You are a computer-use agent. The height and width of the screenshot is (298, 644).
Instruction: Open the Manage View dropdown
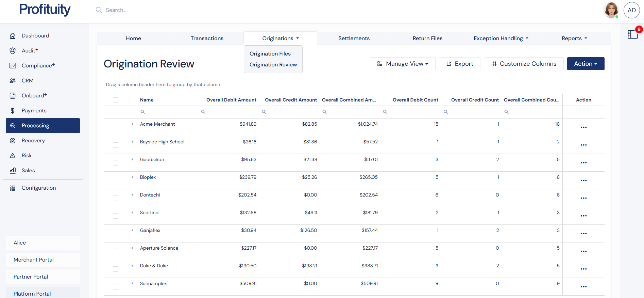coord(403,64)
